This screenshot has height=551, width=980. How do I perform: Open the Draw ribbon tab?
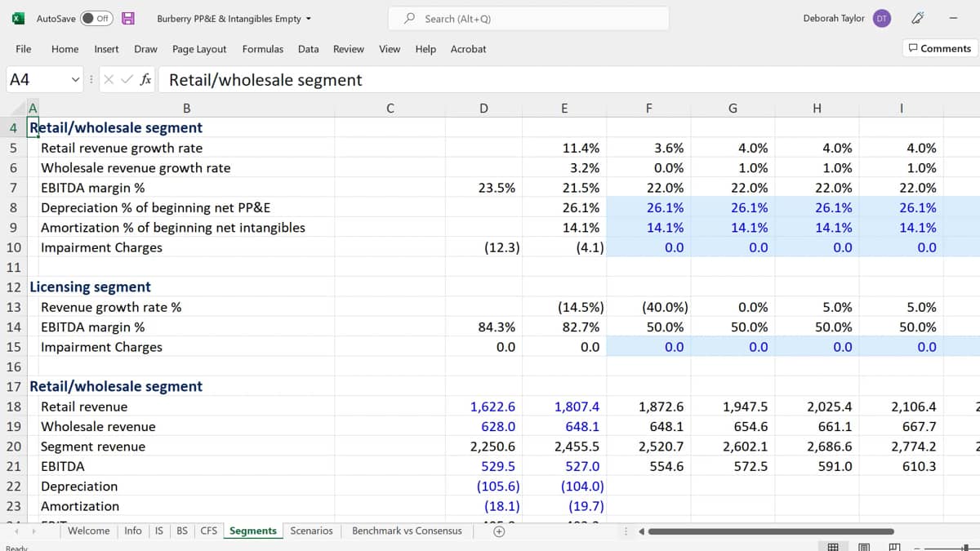pyautogui.click(x=145, y=49)
